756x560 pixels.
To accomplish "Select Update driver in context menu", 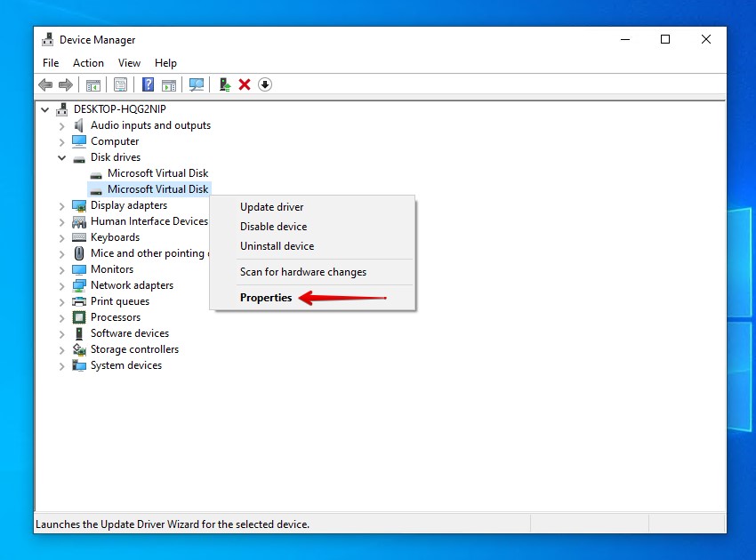I will point(271,207).
